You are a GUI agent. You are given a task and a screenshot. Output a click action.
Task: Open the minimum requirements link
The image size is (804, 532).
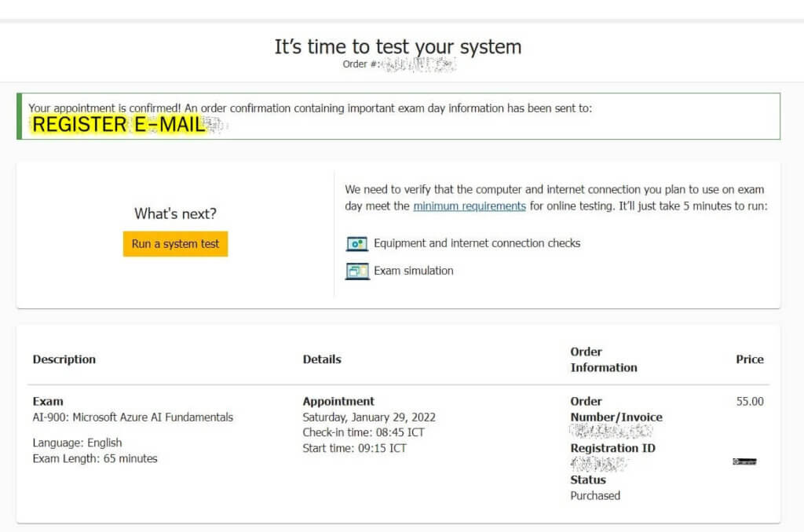click(x=470, y=206)
